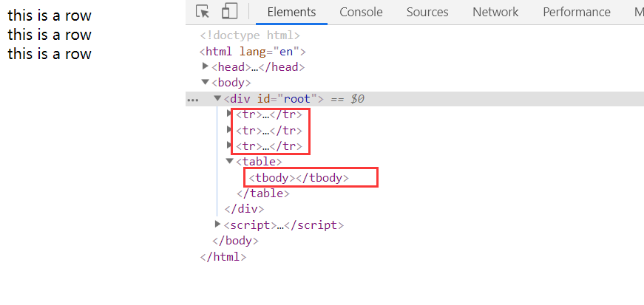Open the three-dot menu beside div root
Screen dimensions: 644x305
pyautogui.click(x=192, y=100)
